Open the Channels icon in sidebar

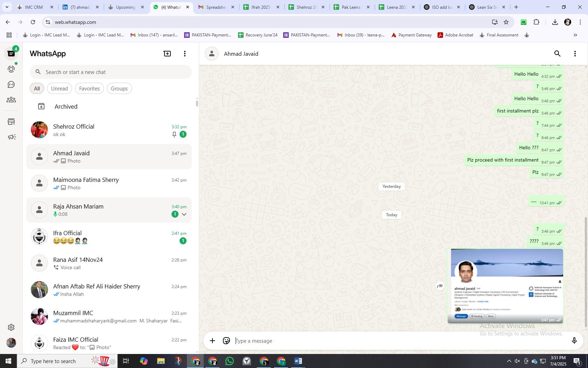11,84
